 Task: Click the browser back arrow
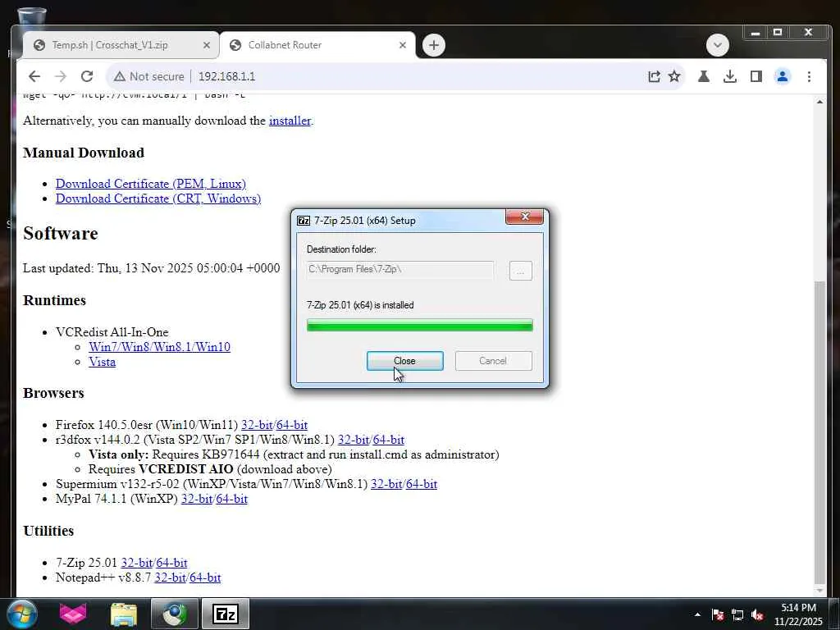click(34, 76)
